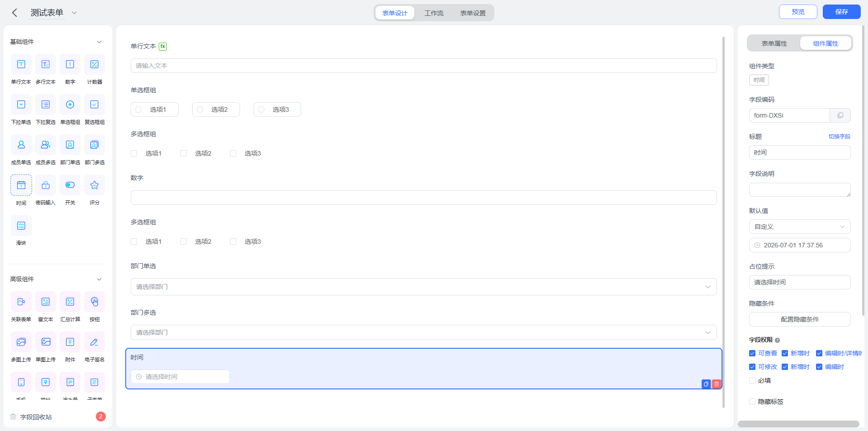Select the 滑块 slider component icon
Image resolution: width=868 pixels, height=431 pixels.
[21, 226]
